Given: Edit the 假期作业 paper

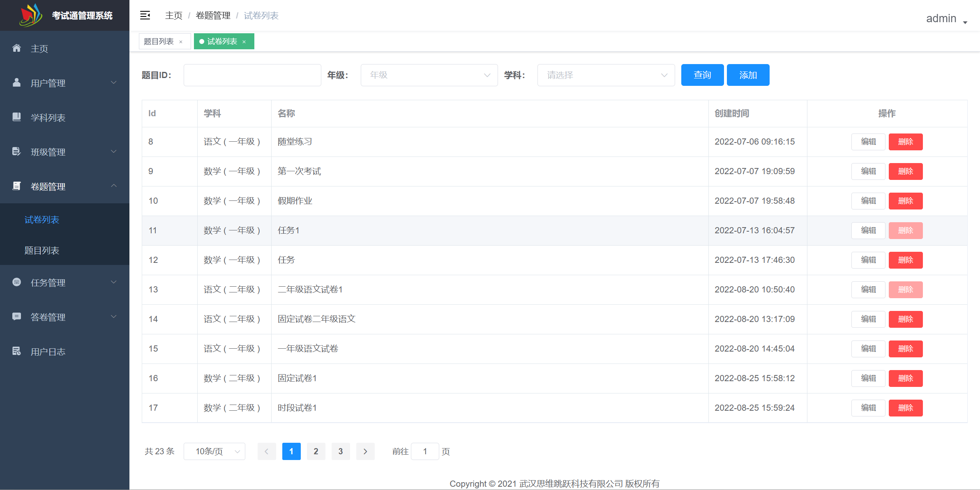Looking at the screenshot, I should pos(868,201).
